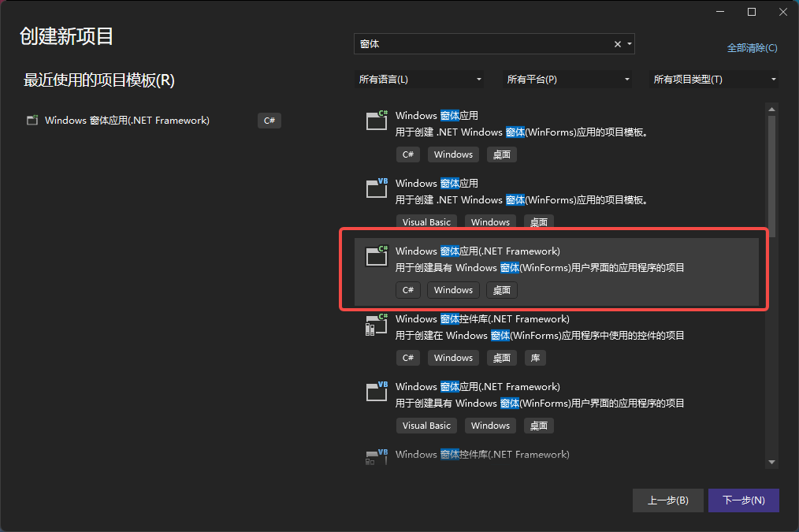
Task: Click the C# 窗体应用(.NET Framework) template icon
Action: [377, 256]
